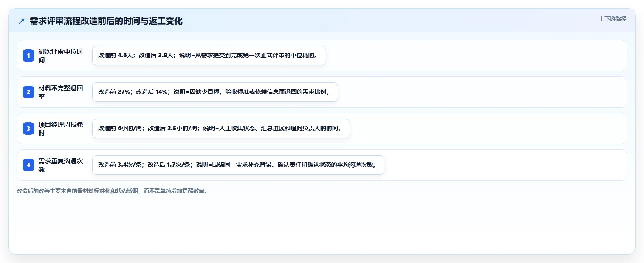Select the box with 改造前 27%；改造后 14%
The height and width of the screenshot is (263, 644).
tap(215, 92)
